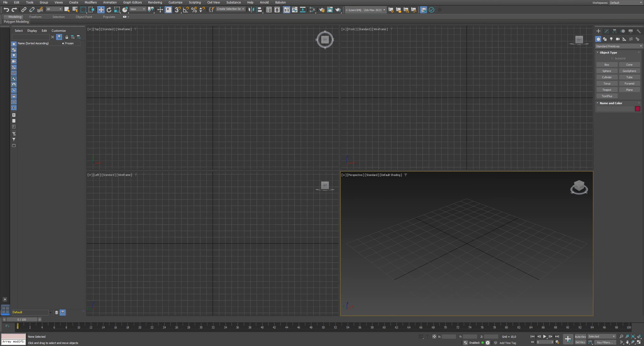This screenshot has width=644, height=346.
Task: Click the Pan View hand icon
Action: (627, 342)
